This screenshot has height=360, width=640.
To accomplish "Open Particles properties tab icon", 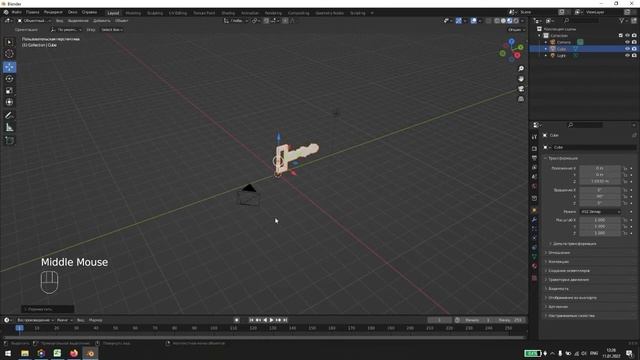I will coord(534,229).
